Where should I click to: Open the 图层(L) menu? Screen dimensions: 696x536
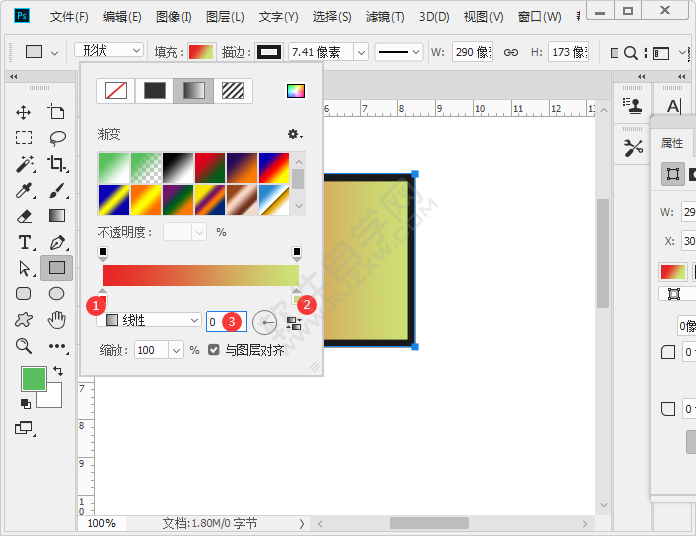(225, 17)
